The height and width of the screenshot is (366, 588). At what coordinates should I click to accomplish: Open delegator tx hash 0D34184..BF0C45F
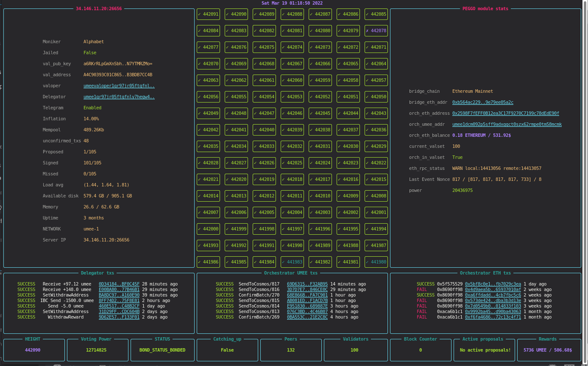point(119,284)
